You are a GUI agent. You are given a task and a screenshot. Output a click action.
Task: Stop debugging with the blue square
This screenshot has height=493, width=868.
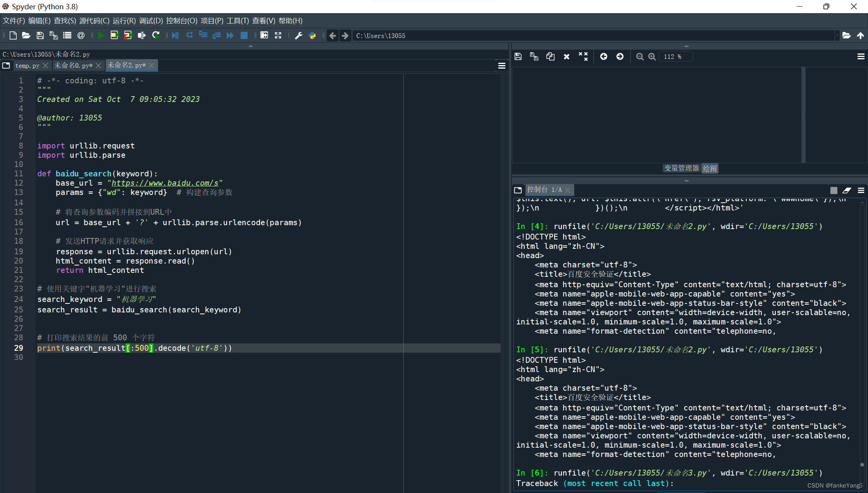(x=244, y=36)
